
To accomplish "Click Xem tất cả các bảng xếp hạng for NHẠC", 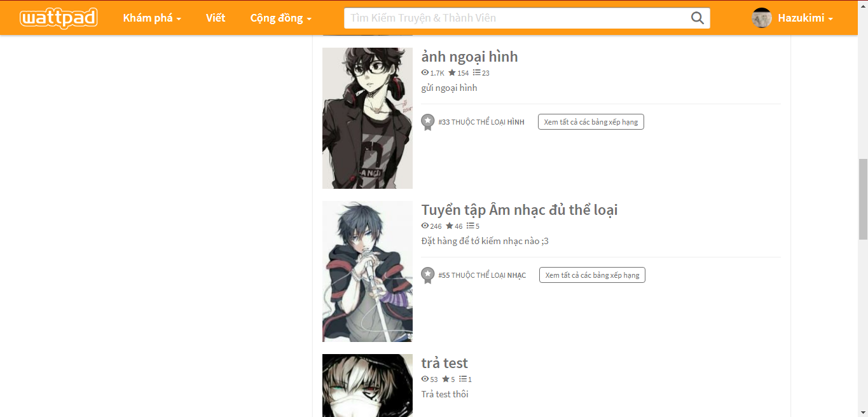I will [x=592, y=275].
